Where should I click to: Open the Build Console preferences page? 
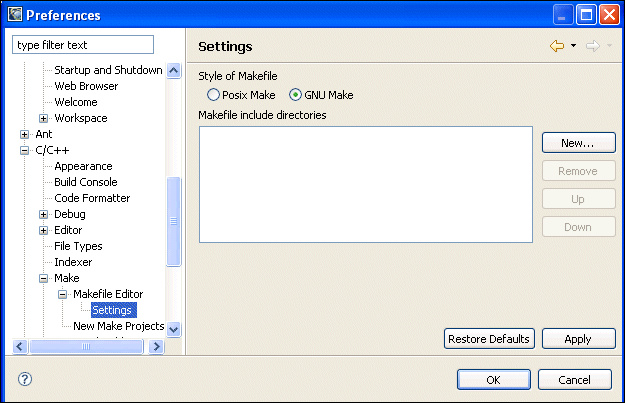click(x=85, y=182)
